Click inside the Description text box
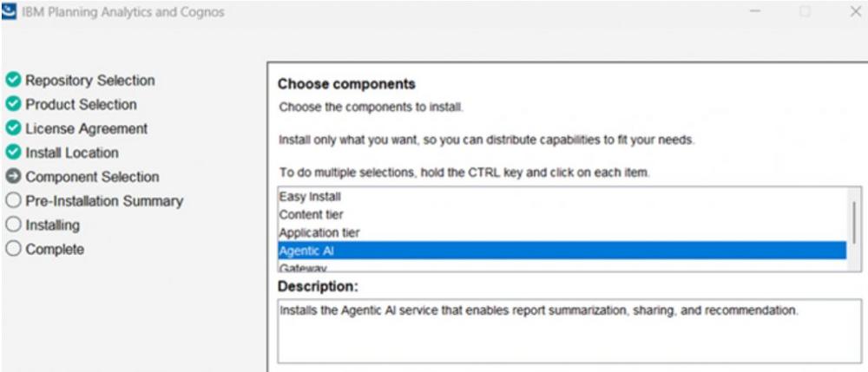Viewport: 868px width, 372px height. coord(569,331)
